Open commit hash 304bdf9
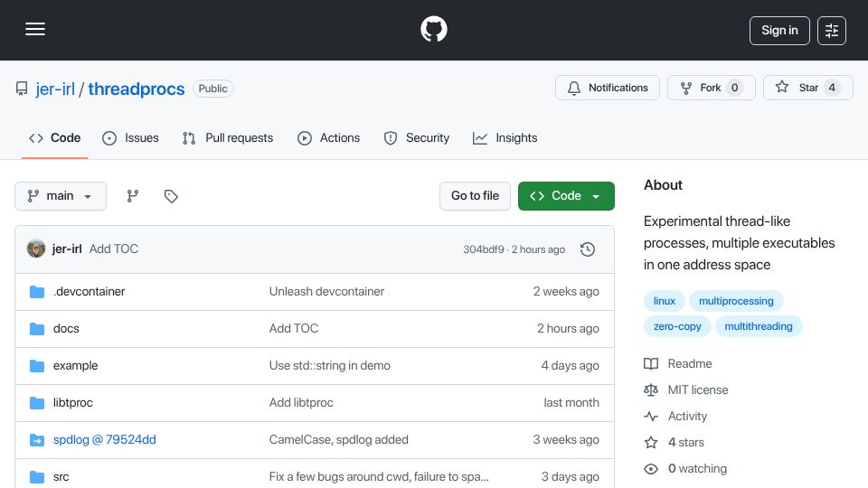 483,249
